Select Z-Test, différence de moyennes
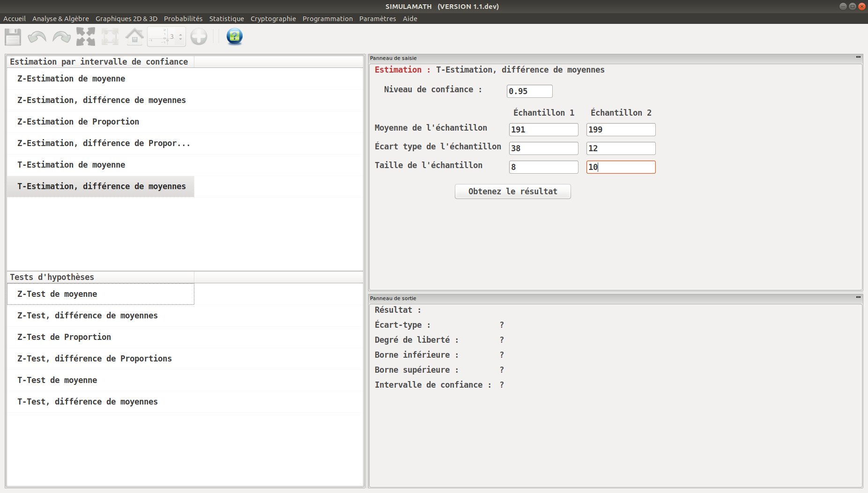 101,316
